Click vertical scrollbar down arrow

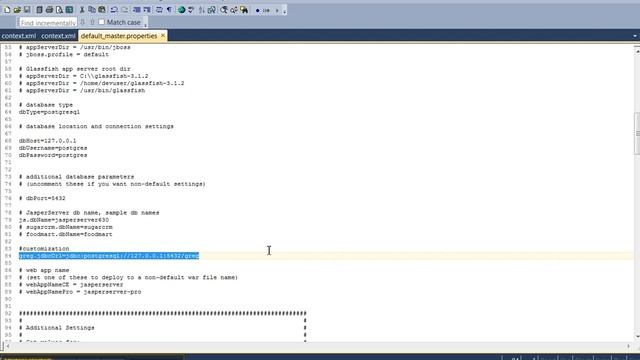tap(637, 336)
